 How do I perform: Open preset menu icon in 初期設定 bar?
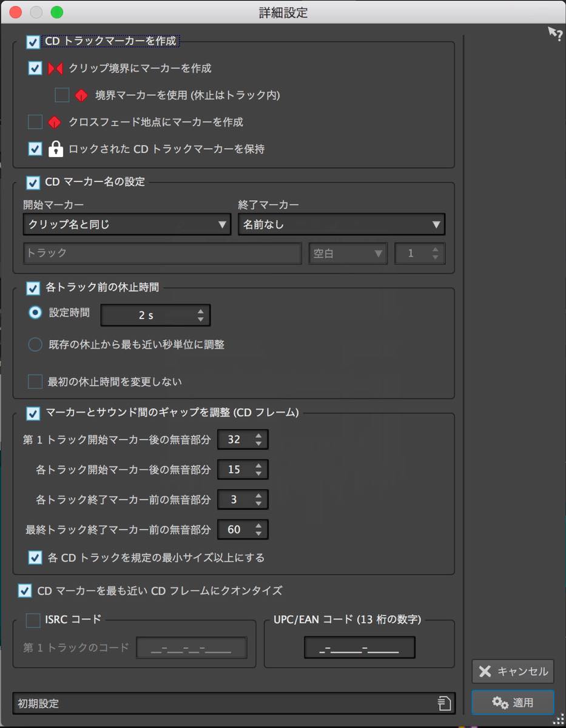click(x=445, y=704)
